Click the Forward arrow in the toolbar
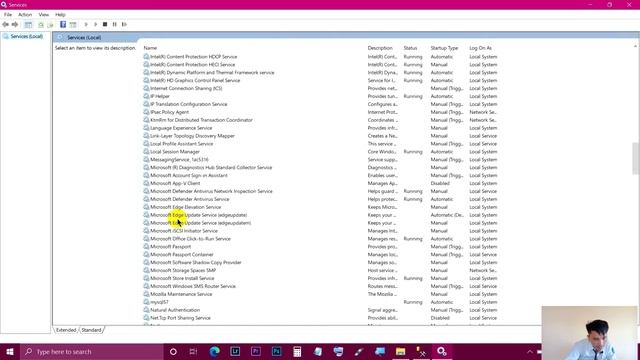The width and height of the screenshot is (640, 360). coord(15,24)
